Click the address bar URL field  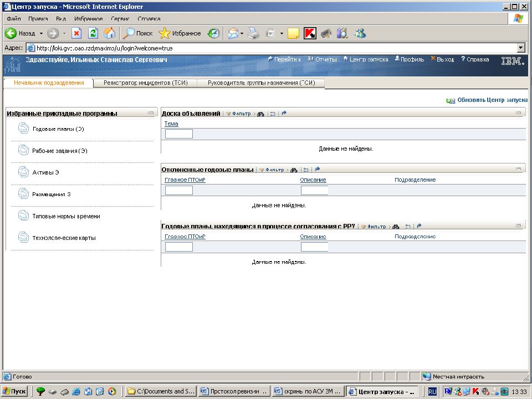[x=272, y=48]
